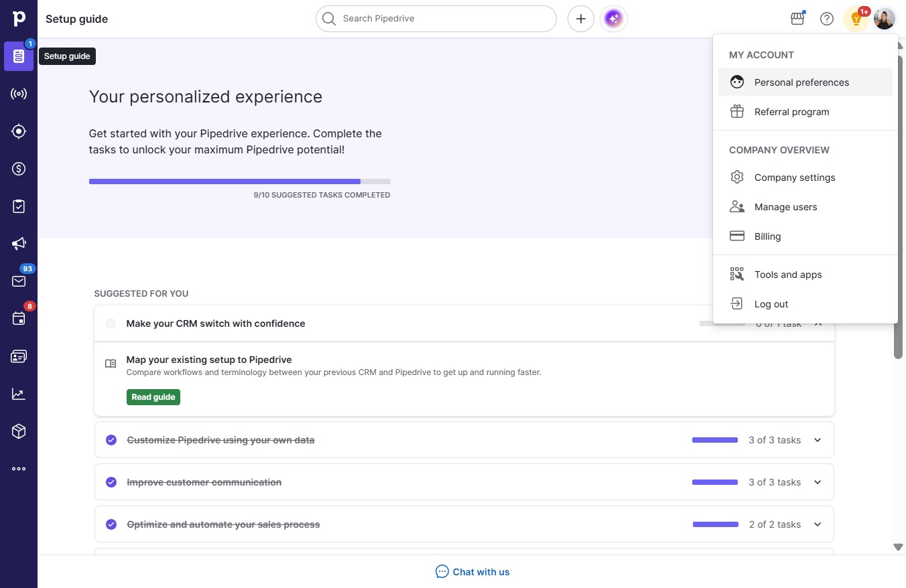Select Personal preferences from the menu
This screenshot has height=588, width=906.
click(805, 82)
